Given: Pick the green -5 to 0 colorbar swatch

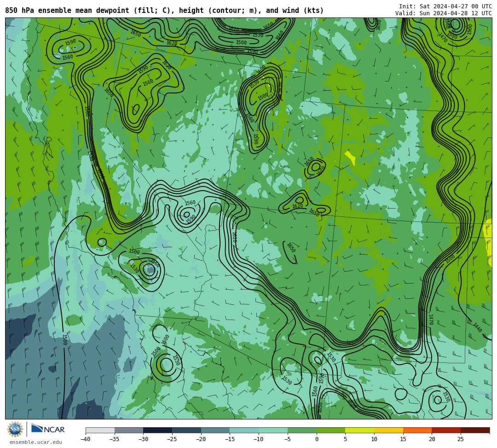Looking at the screenshot, I should click(302, 430).
